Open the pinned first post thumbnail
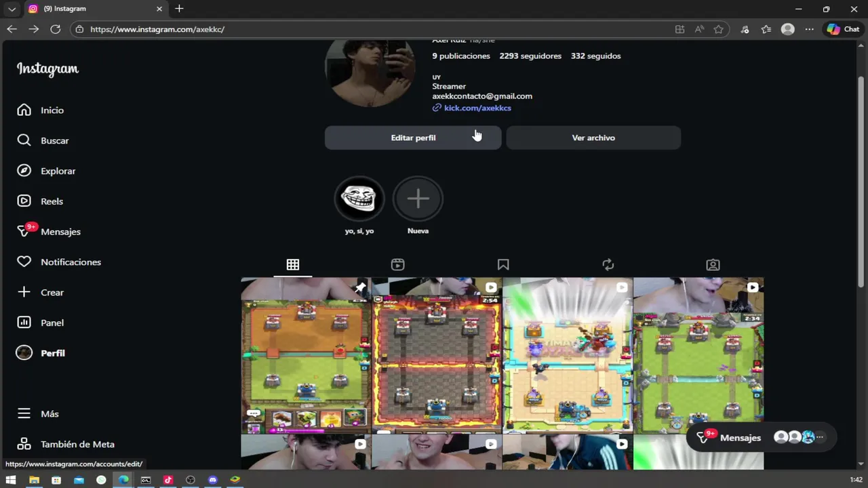 pyautogui.click(x=306, y=355)
